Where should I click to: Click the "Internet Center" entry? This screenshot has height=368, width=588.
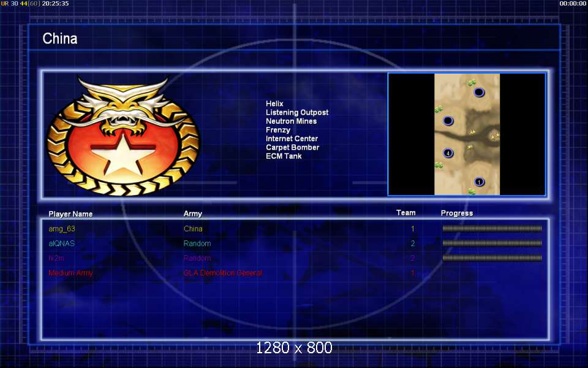(292, 139)
